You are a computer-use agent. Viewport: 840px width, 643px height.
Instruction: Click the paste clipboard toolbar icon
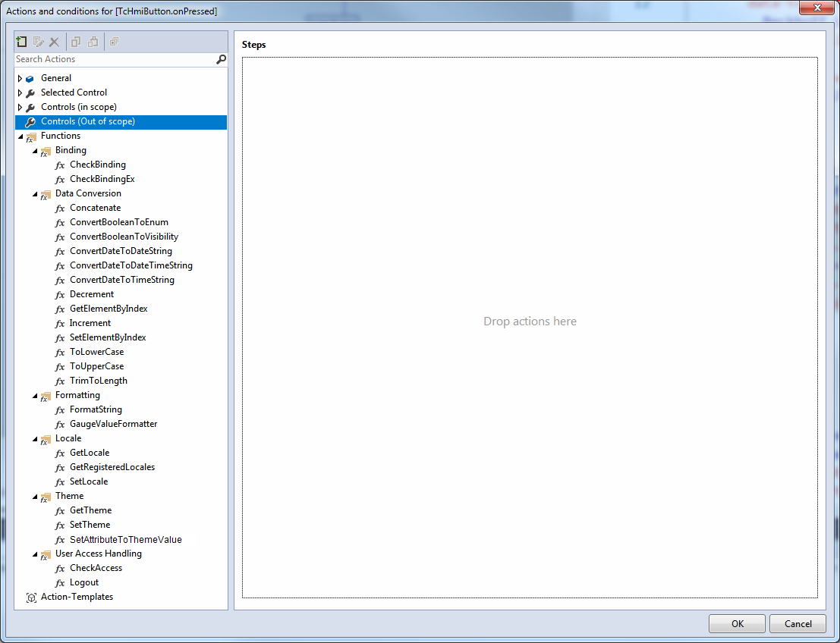pos(93,41)
